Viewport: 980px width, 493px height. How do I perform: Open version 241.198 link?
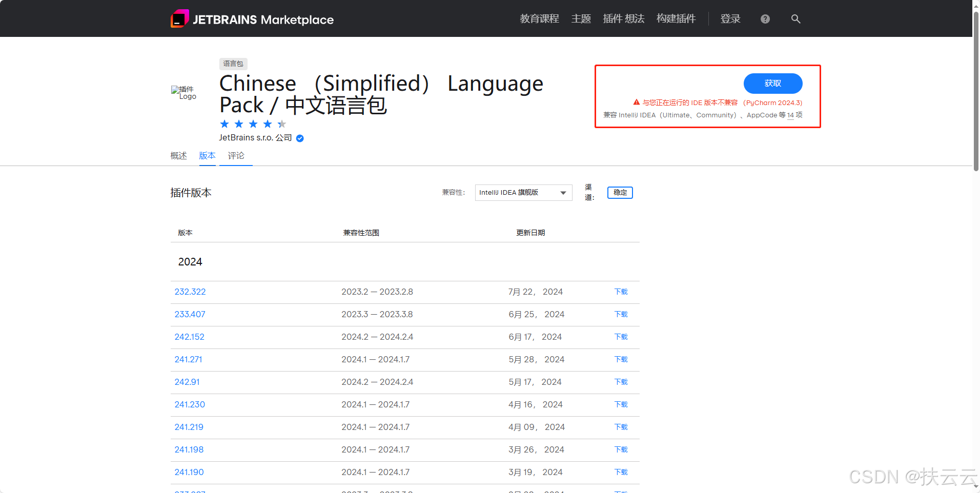coord(189,450)
